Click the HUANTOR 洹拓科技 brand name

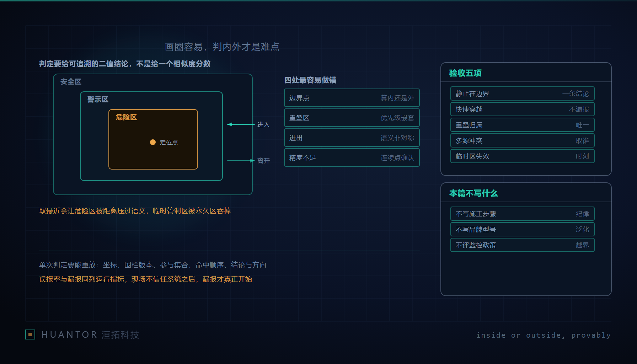point(90,334)
